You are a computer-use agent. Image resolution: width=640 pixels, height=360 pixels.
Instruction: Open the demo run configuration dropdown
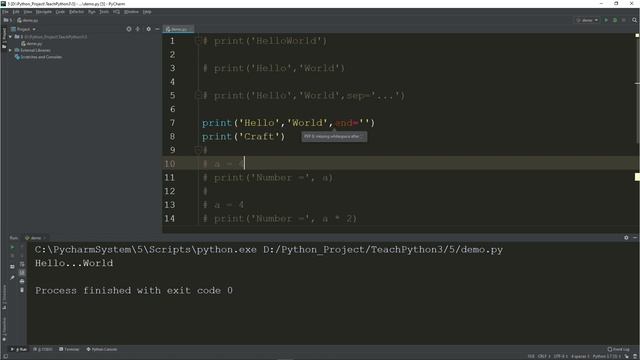pos(587,20)
